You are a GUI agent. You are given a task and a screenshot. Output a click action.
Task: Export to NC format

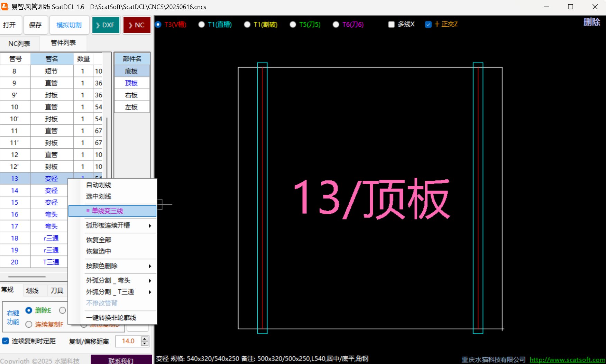137,25
